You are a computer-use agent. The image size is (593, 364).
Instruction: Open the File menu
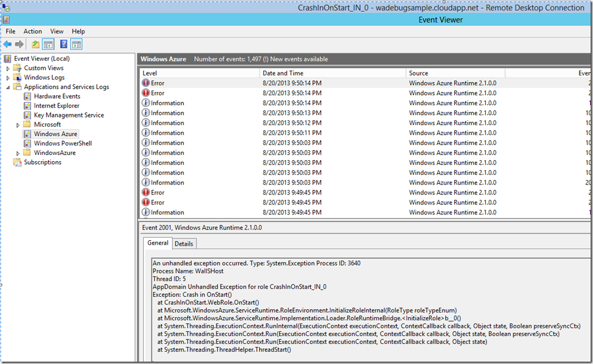point(11,32)
